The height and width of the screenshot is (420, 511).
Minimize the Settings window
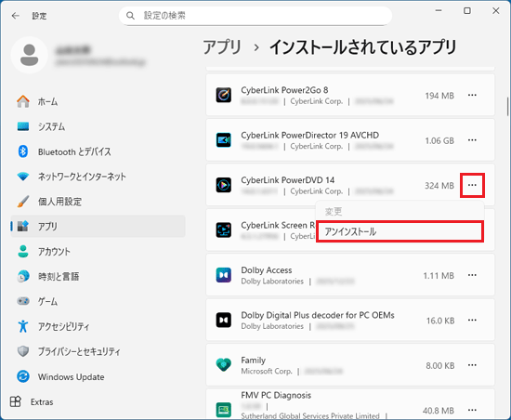[x=439, y=11]
